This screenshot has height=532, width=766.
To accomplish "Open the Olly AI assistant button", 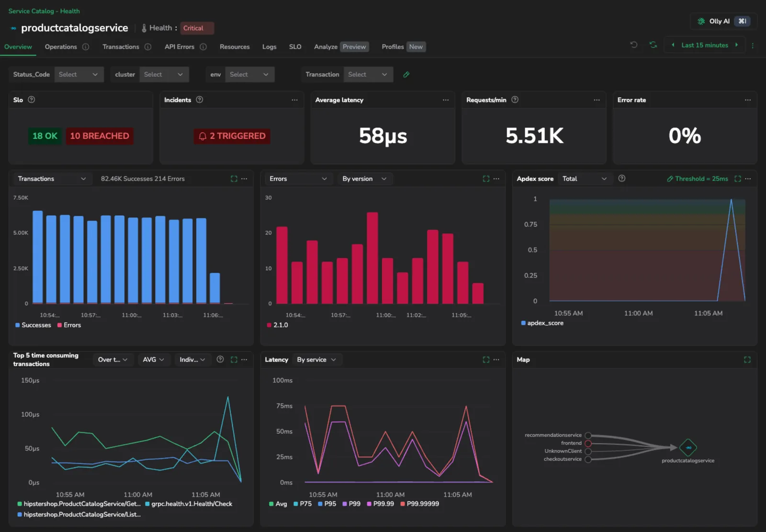I will point(723,21).
